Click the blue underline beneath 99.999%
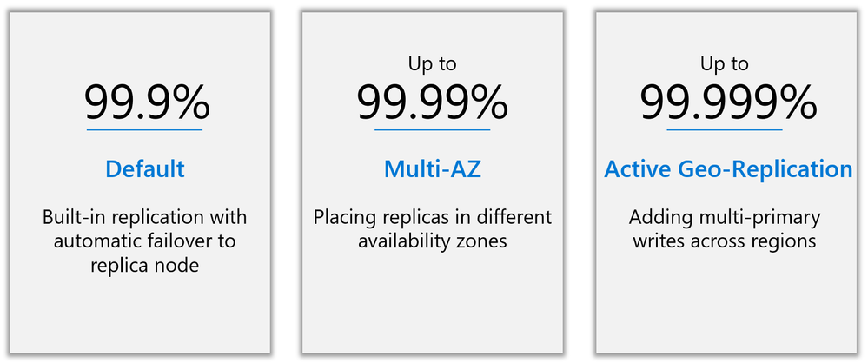The height and width of the screenshot is (363, 868). (x=725, y=130)
